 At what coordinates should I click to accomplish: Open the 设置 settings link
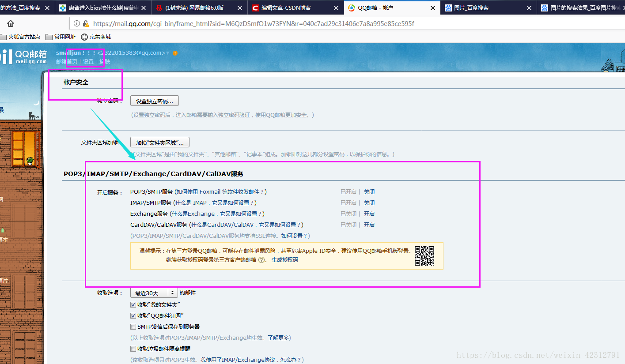88,62
